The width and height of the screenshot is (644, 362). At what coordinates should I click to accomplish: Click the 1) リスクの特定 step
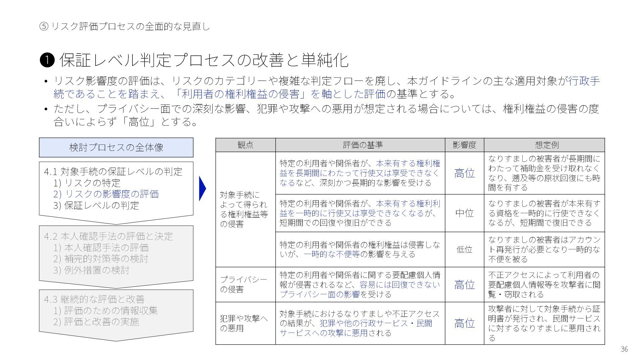tap(87, 183)
